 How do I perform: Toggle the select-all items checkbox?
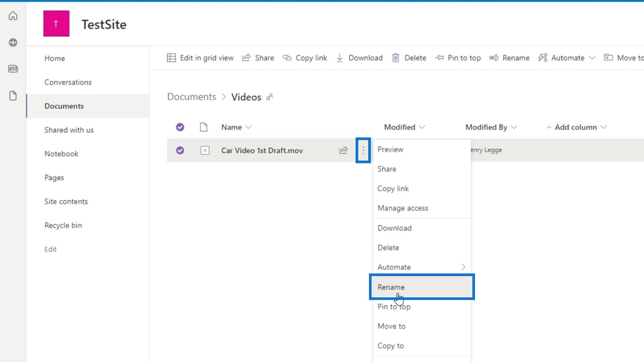tap(180, 127)
